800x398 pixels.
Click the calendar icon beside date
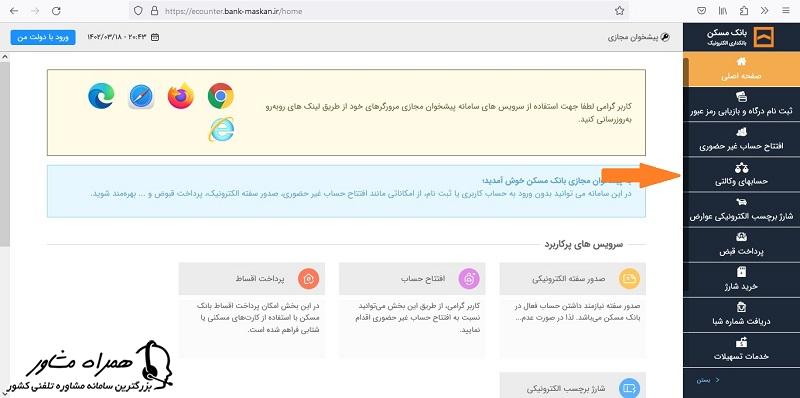click(x=155, y=37)
